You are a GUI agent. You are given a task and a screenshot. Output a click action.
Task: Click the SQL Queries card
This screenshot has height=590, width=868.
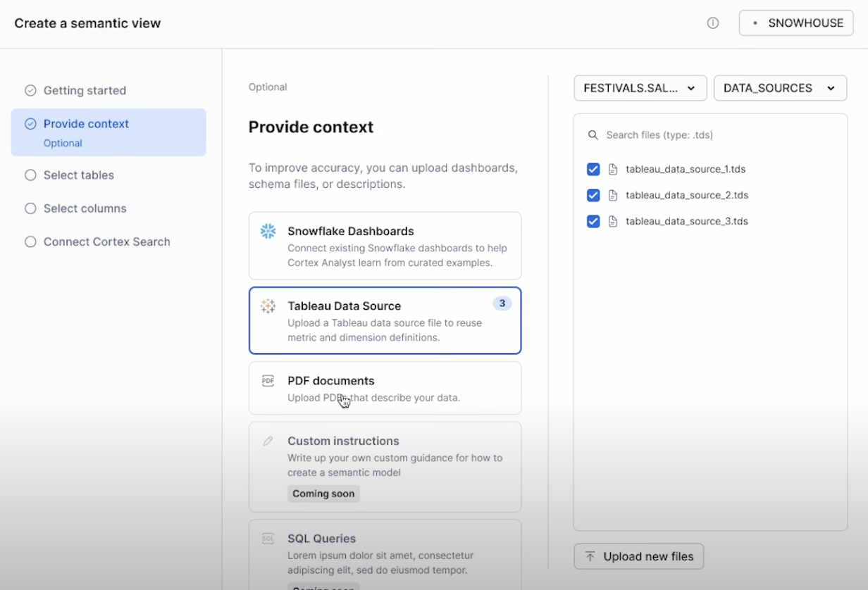pyautogui.click(x=385, y=555)
